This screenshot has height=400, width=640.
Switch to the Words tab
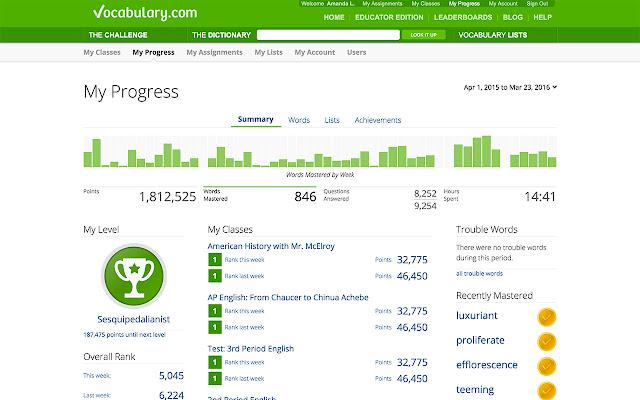pyautogui.click(x=299, y=120)
